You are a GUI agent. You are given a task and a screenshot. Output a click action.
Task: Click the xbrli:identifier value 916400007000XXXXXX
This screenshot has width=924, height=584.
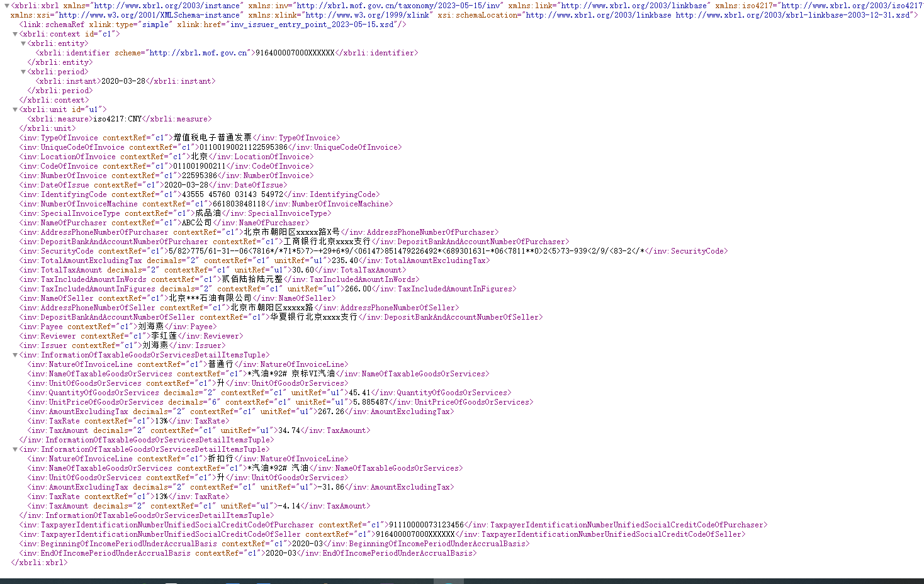click(x=294, y=53)
